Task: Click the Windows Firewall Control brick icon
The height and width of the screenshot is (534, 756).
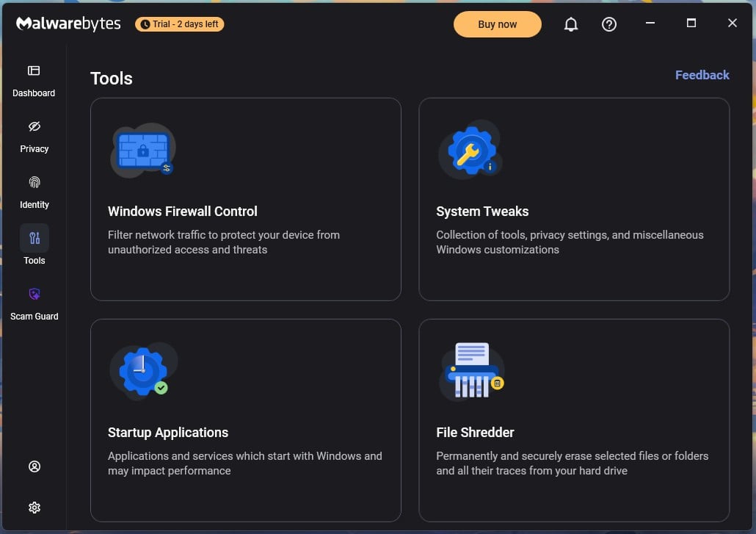Action: pos(143,151)
